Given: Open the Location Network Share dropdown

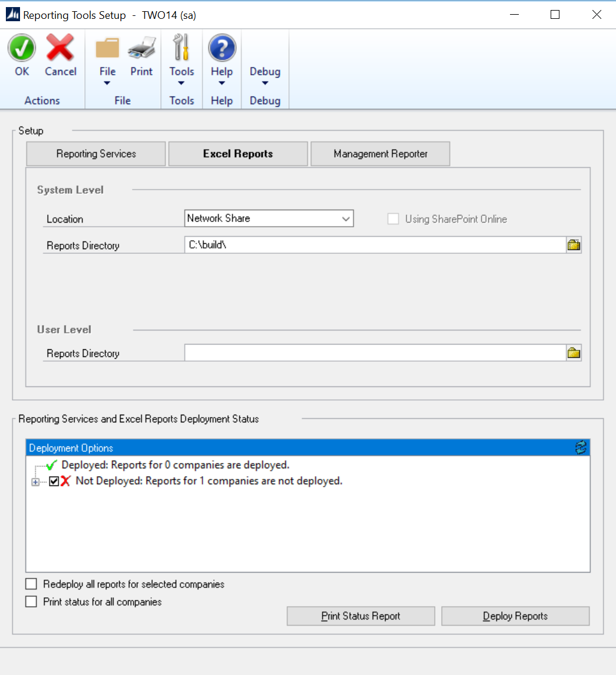Looking at the screenshot, I should tap(269, 219).
